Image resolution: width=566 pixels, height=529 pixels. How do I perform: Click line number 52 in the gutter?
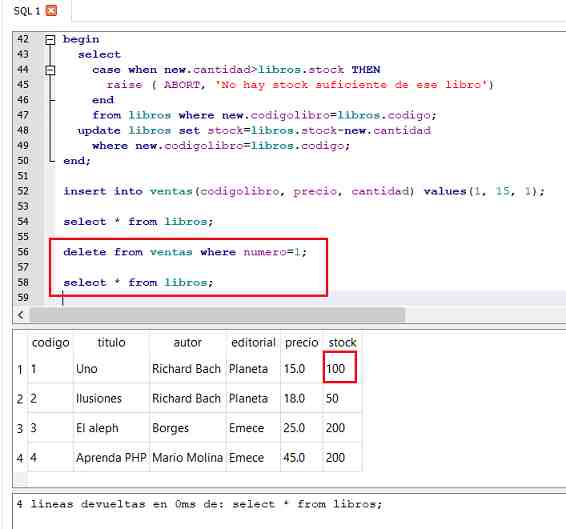click(x=23, y=191)
